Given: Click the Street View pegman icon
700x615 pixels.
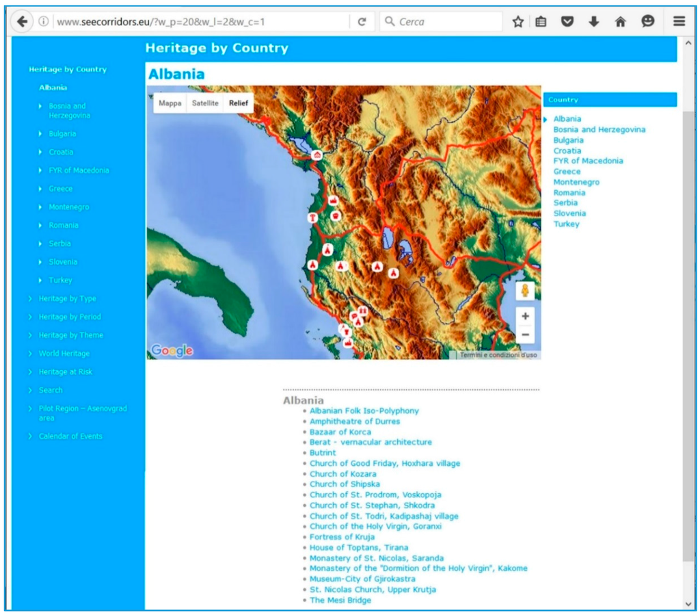Looking at the screenshot, I should 525,291.
